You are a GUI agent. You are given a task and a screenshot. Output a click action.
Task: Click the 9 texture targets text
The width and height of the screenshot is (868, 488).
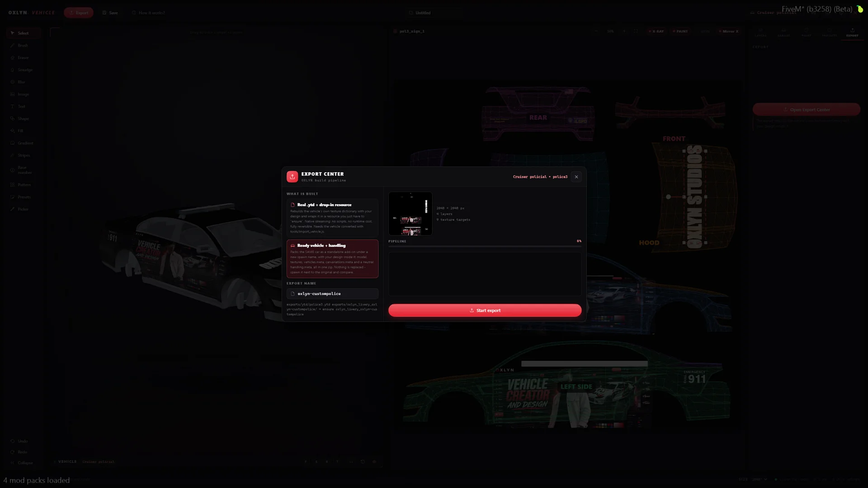point(453,220)
